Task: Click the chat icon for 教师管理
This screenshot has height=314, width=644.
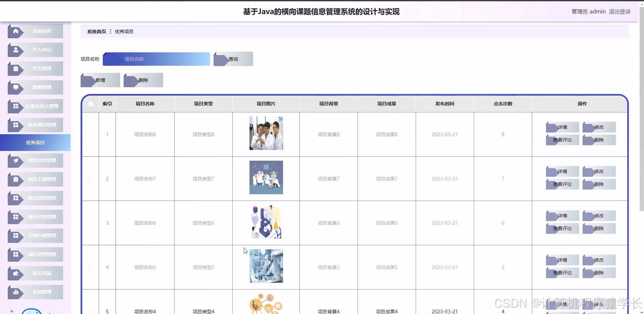Action: coord(16,87)
